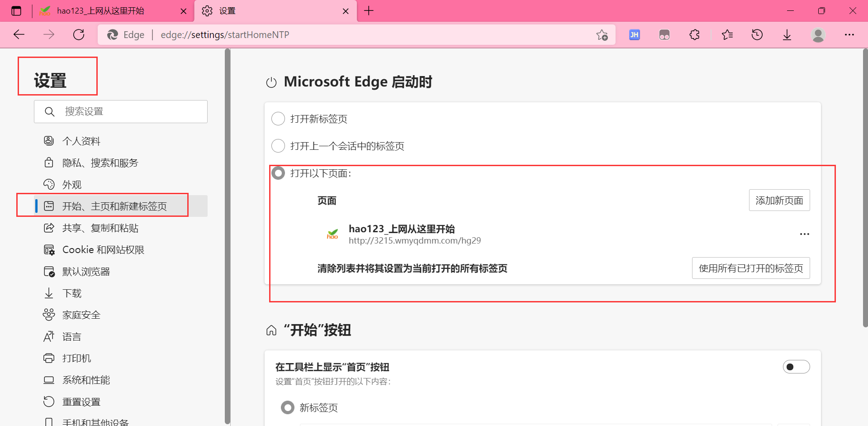Click the JH extension icon
Image resolution: width=868 pixels, height=426 pixels.
tap(634, 34)
